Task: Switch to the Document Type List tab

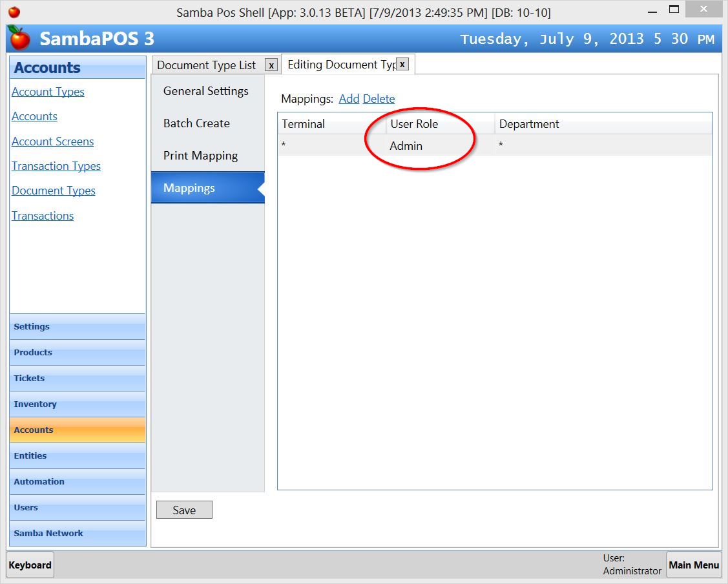Action: click(207, 65)
